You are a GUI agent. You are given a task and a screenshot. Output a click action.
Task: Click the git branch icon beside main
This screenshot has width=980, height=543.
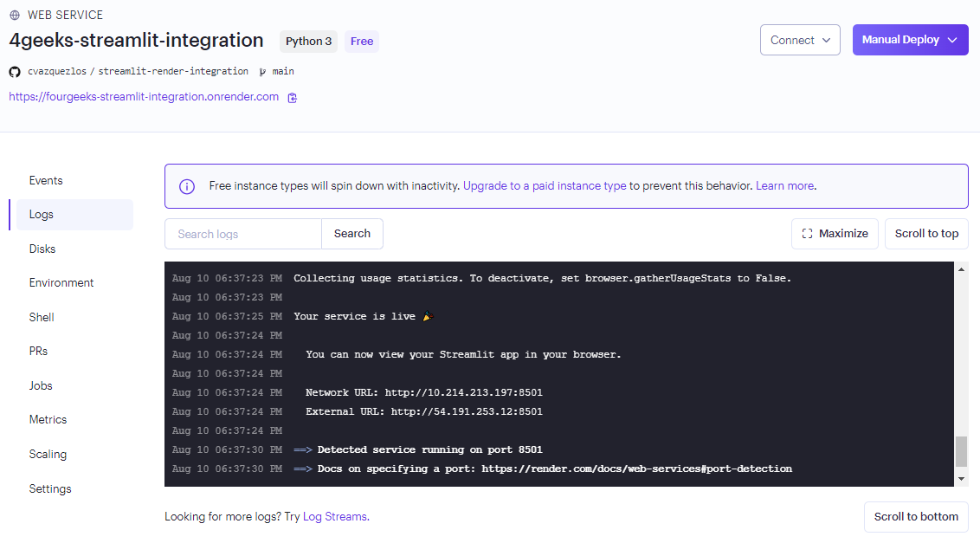(x=262, y=72)
